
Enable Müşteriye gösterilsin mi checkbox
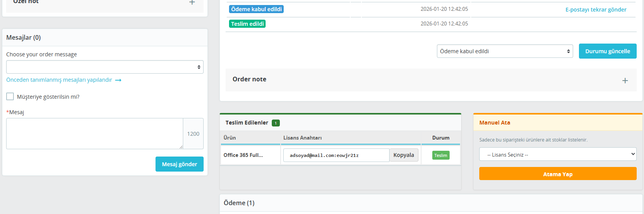pos(10,96)
